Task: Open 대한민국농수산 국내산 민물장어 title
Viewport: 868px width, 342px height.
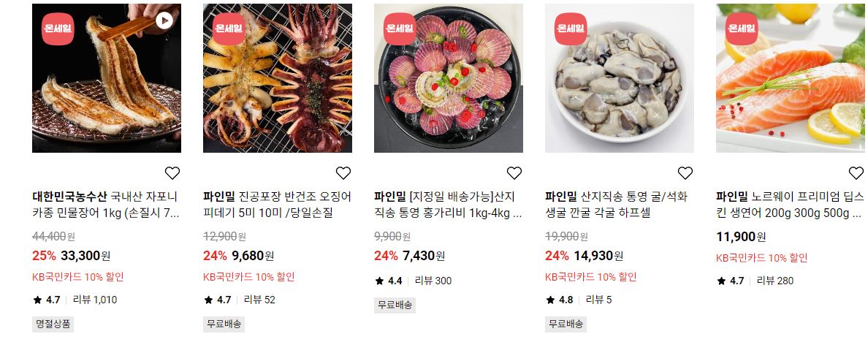Action: (106, 205)
